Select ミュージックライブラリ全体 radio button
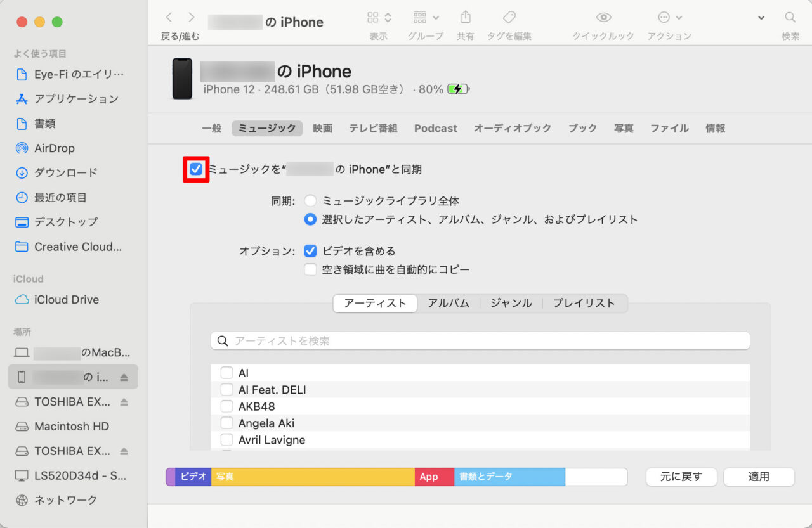 310,201
